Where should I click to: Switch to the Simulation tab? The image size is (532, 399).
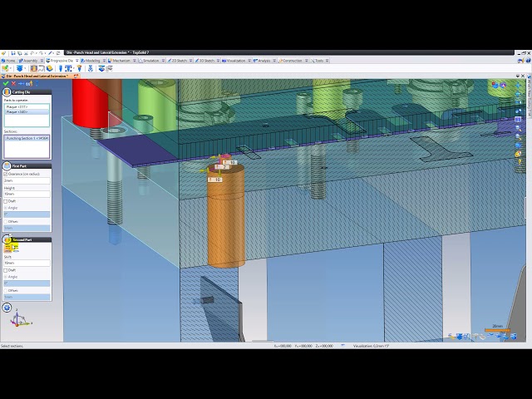pos(150,61)
